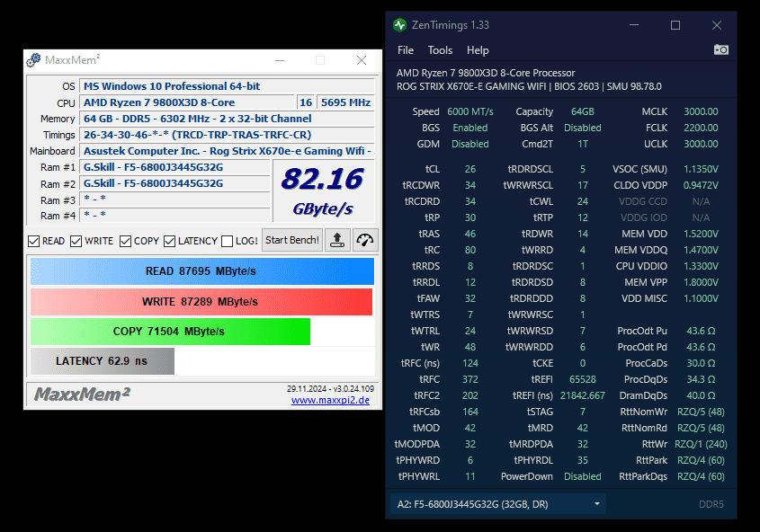This screenshot has height=532, width=760.
Task: Open the www.maxxpi2.de link
Action: [x=330, y=400]
